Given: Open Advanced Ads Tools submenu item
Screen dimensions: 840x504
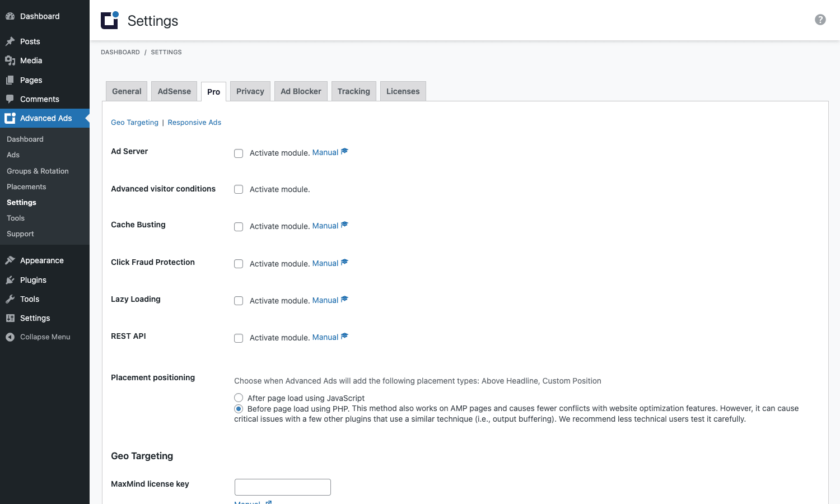Looking at the screenshot, I should 16,218.
